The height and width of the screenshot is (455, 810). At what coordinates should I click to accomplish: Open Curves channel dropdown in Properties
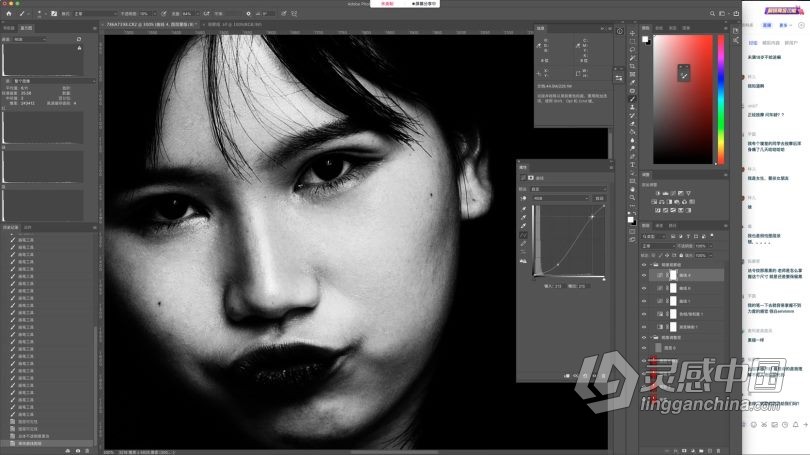click(561, 198)
